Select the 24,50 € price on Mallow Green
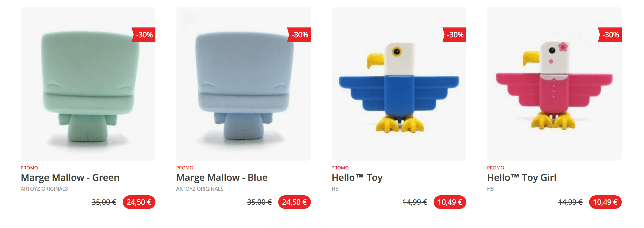Screen dimensions: 644x228 click(x=139, y=202)
